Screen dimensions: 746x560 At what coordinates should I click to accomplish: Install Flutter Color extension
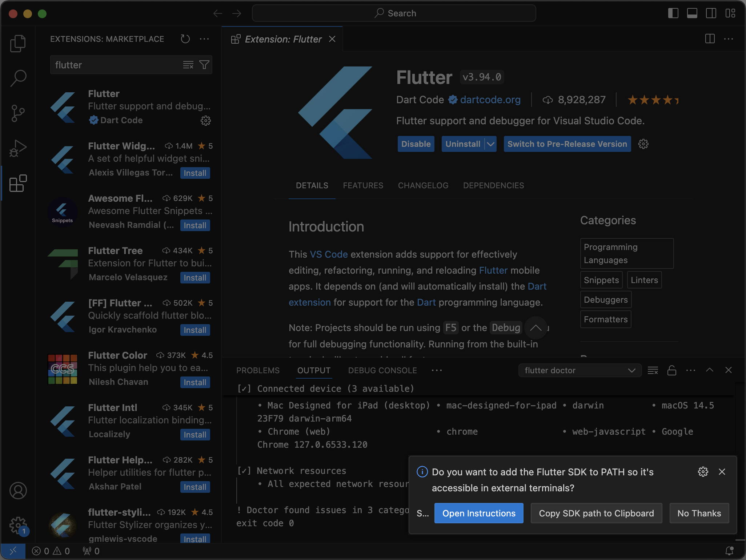pos(195,382)
